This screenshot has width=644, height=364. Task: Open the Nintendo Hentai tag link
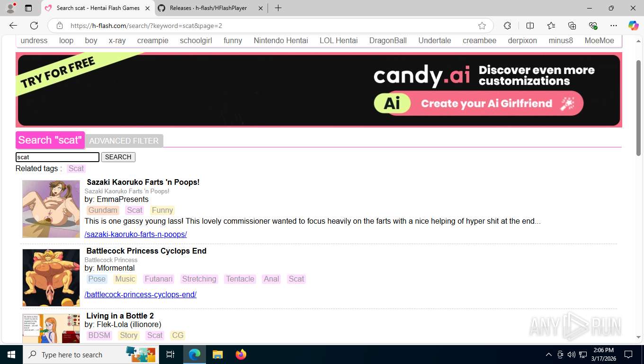[281, 41]
